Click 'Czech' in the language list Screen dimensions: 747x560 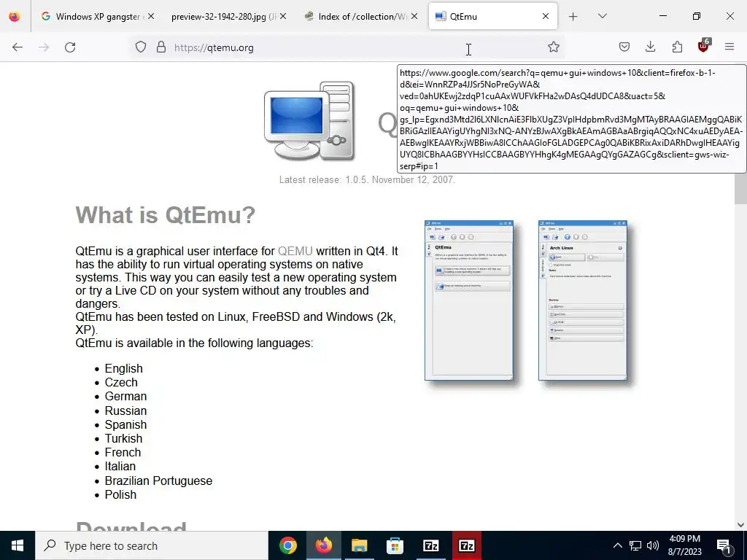(x=121, y=382)
